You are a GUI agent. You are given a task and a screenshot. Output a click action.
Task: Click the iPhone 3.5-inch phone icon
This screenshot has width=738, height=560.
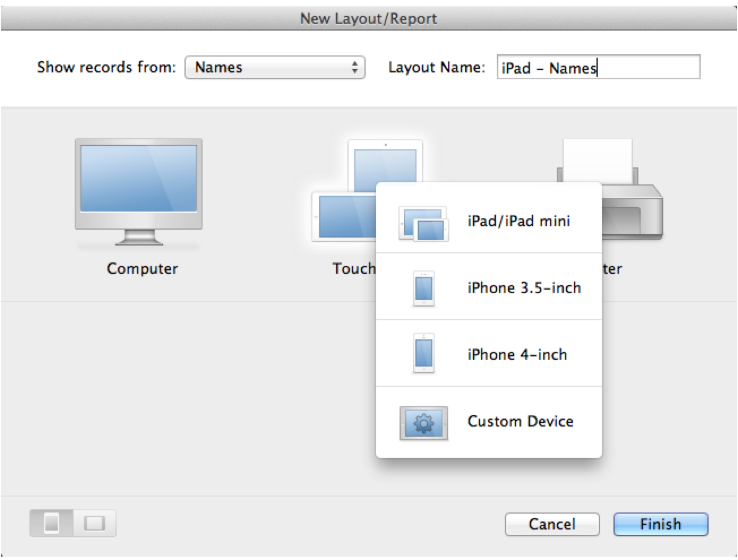423,288
